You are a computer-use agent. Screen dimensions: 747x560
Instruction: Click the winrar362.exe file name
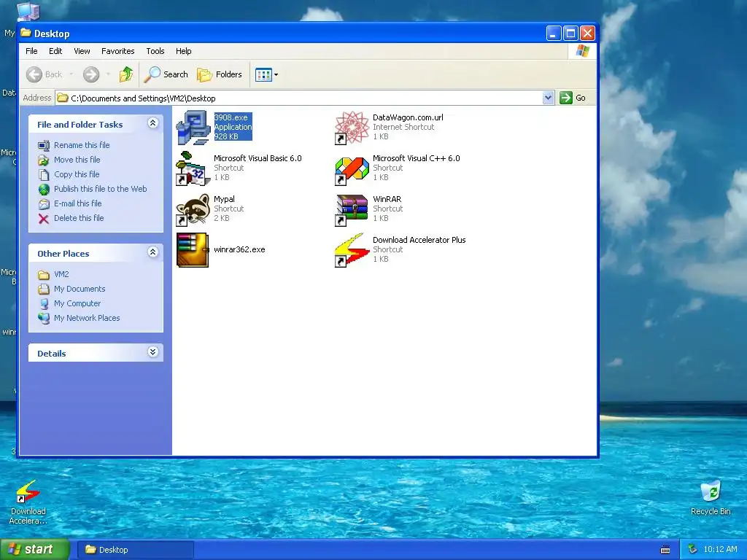tap(239, 249)
